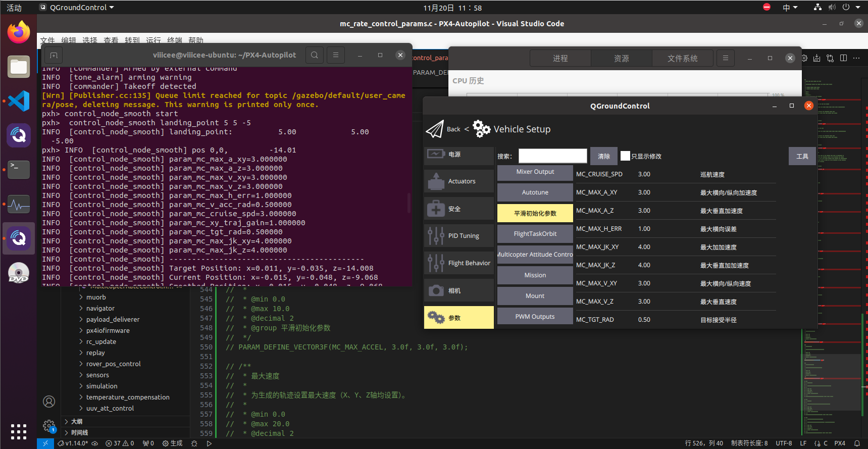This screenshot has height=449, width=868.
Task: Open VS Code editor more actions ellipsis
Action: click(856, 58)
